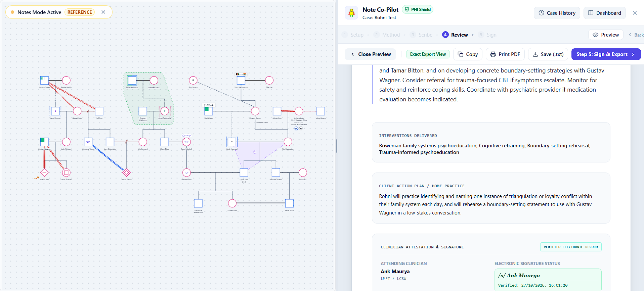Print the note as PDF
The width and height of the screenshot is (644, 291).
tap(505, 54)
